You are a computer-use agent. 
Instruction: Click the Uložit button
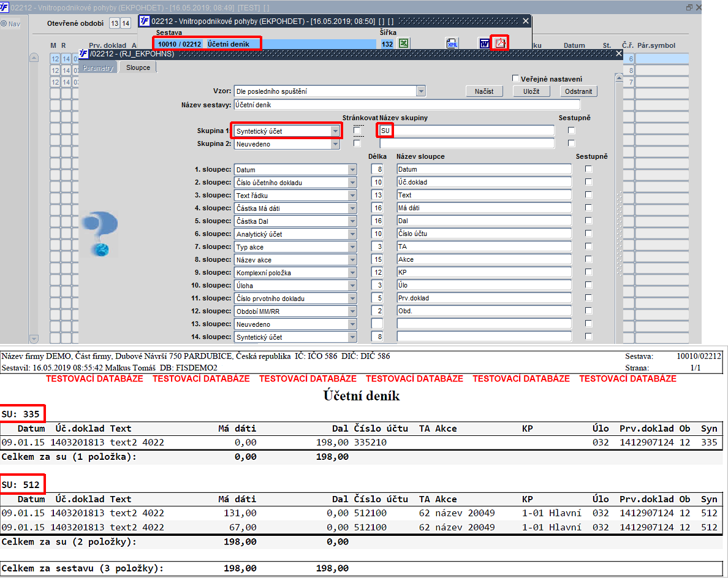point(532,91)
